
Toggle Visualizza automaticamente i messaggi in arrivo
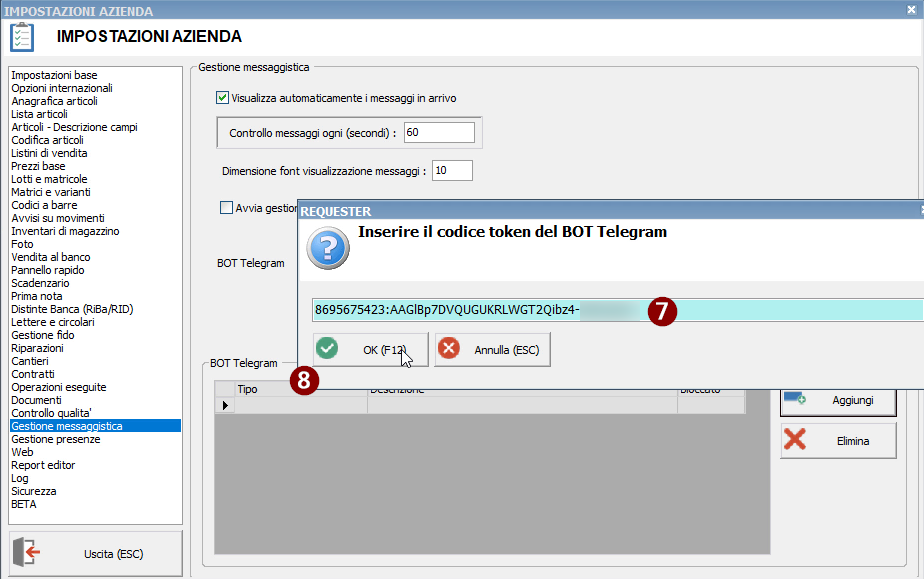pos(222,98)
